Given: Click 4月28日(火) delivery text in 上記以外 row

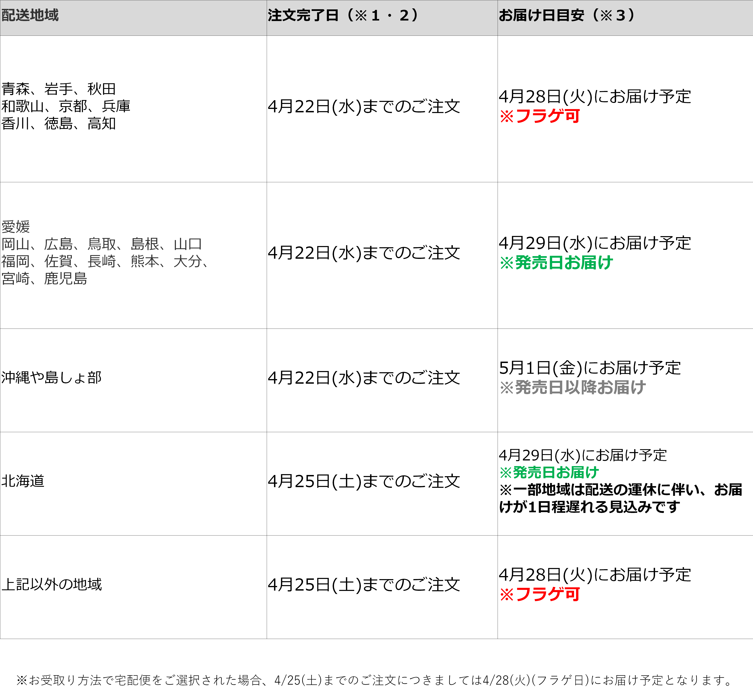Looking at the screenshot, I should click(x=595, y=575).
